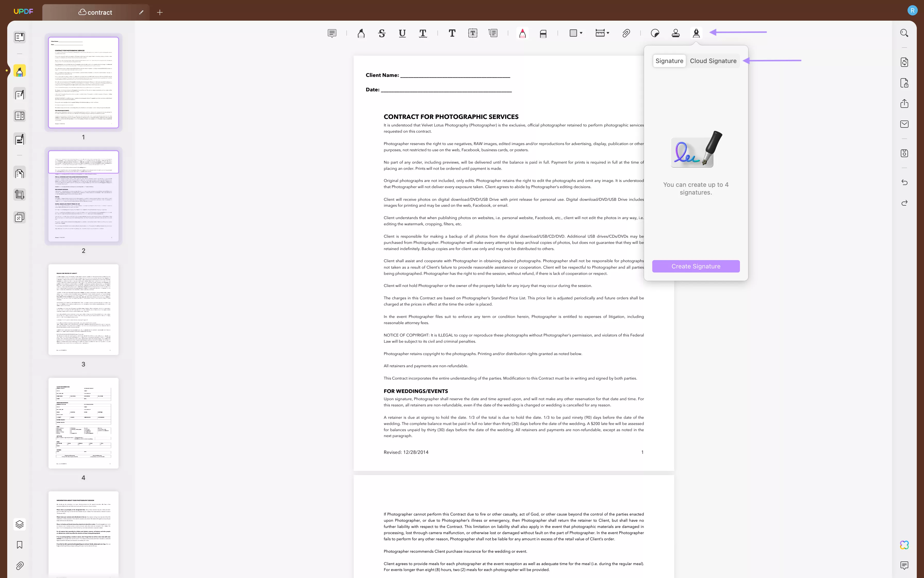Select the contract document tab
Image resolution: width=924 pixels, height=578 pixels.
[x=95, y=12]
